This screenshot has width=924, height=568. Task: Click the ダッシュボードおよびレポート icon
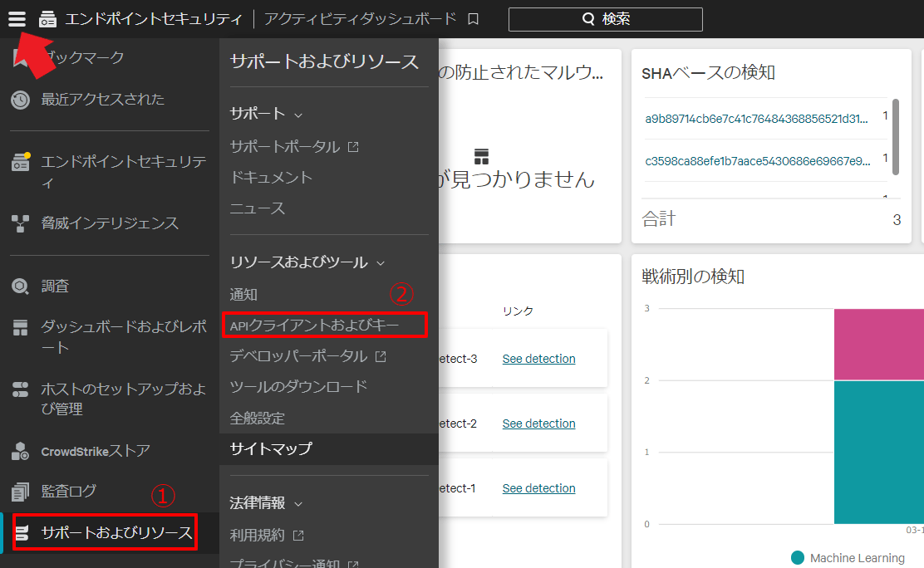pyautogui.click(x=20, y=328)
